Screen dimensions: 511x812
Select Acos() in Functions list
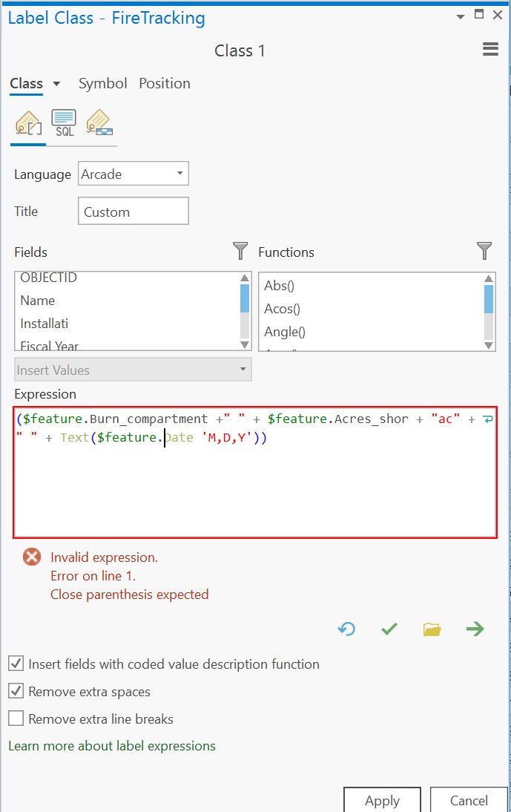coord(283,309)
